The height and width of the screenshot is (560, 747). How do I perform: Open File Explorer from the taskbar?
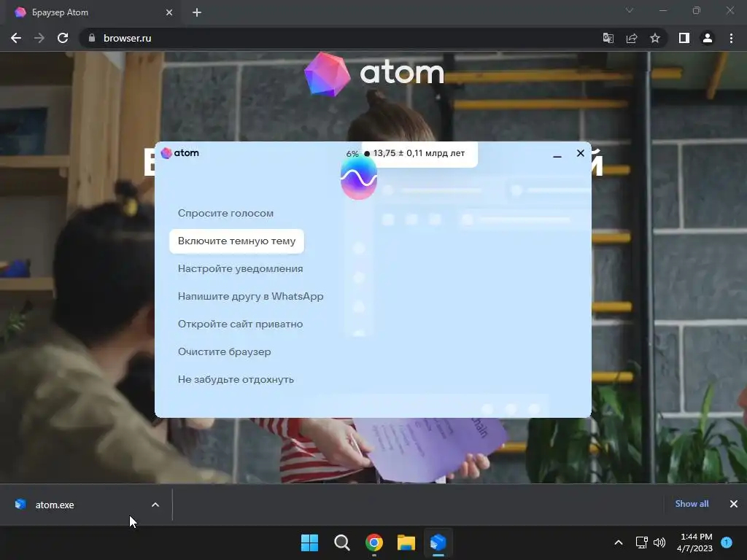click(406, 542)
